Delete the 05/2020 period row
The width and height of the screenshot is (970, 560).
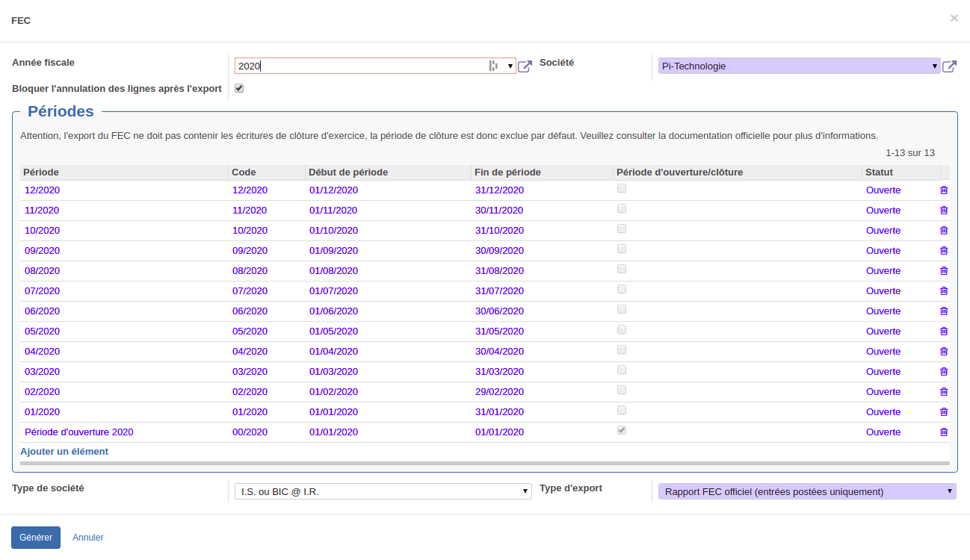pos(944,332)
